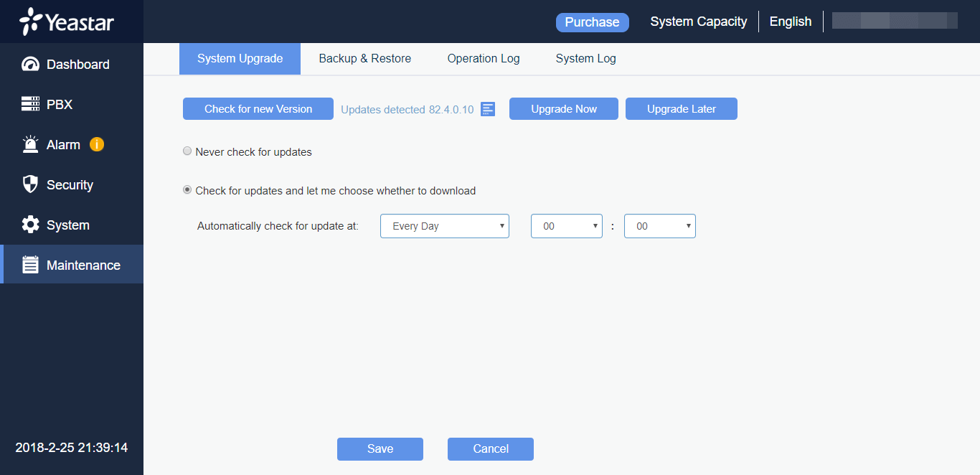Image resolution: width=980 pixels, height=475 pixels.
Task: Expand the minute dropdown for update check
Action: click(659, 226)
